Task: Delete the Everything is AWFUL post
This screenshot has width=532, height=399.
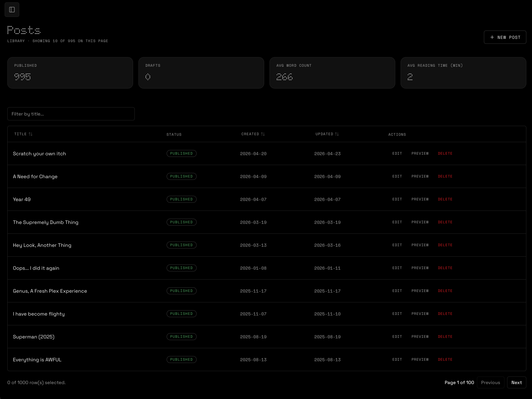Action: pos(445,359)
